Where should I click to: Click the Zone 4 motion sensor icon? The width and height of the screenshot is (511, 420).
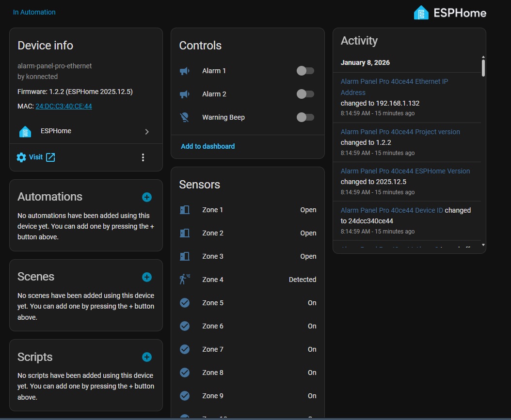(185, 280)
